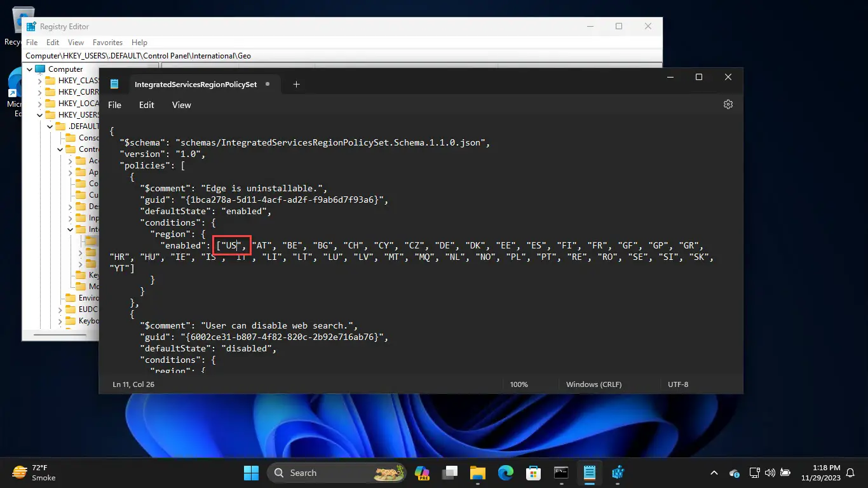Click the "Edge is uninstallable." comment text
868x488 pixels.
pyautogui.click(x=263, y=188)
